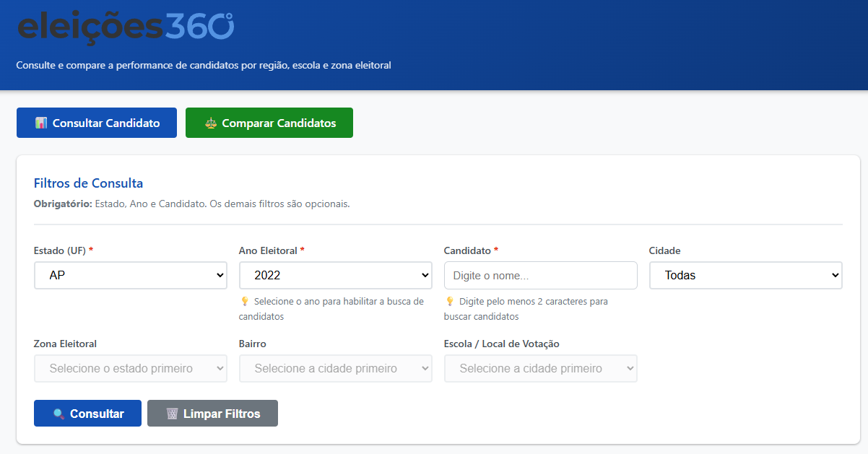
Task: Click the Candidato name input field
Action: tap(540, 275)
